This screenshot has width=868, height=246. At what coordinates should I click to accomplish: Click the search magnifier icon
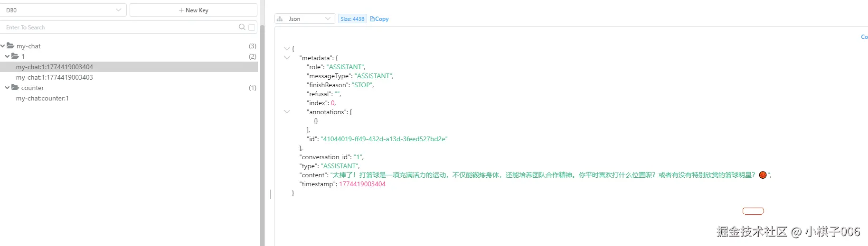click(242, 27)
